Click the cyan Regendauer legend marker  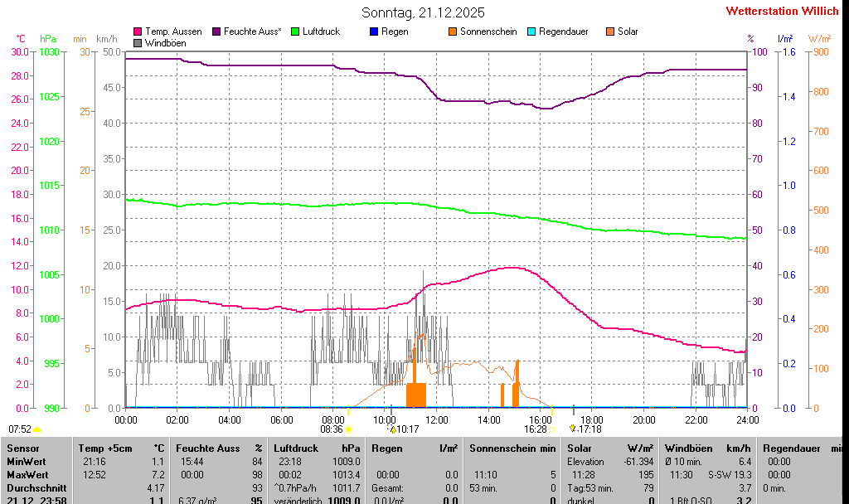[531, 31]
